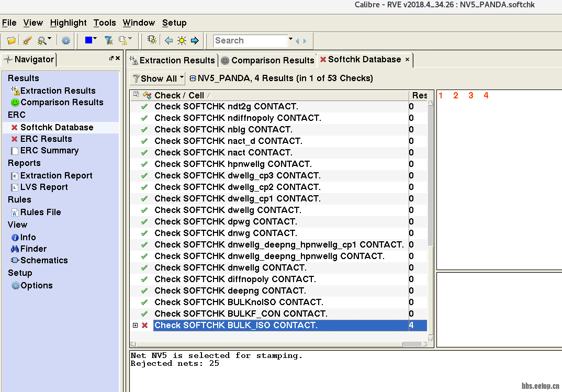This screenshot has width=562, height=392.
Task: Open the File menu
Action: (x=9, y=23)
